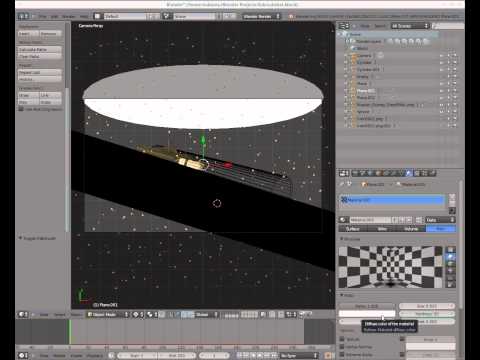Click the Calculate Paths button
This screenshot has width=480, height=360.
tap(40, 49)
